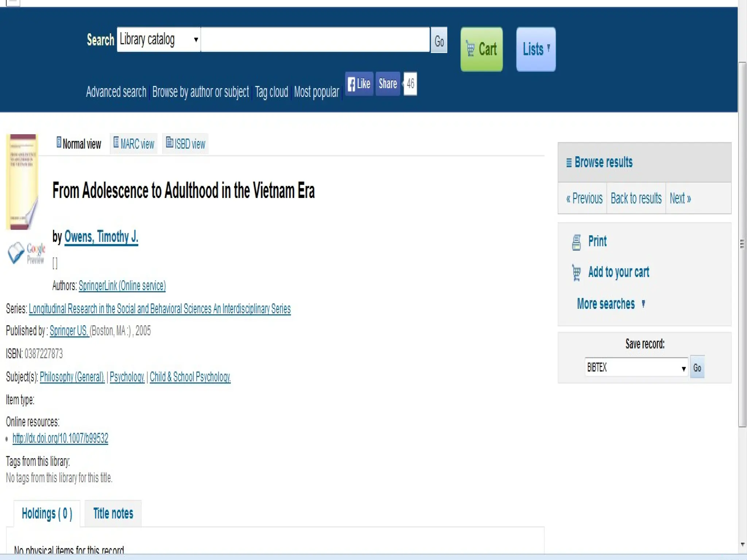Switch to the Title notes tab
The image size is (747, 560).
pyautogui.click(x=113, y=513)
